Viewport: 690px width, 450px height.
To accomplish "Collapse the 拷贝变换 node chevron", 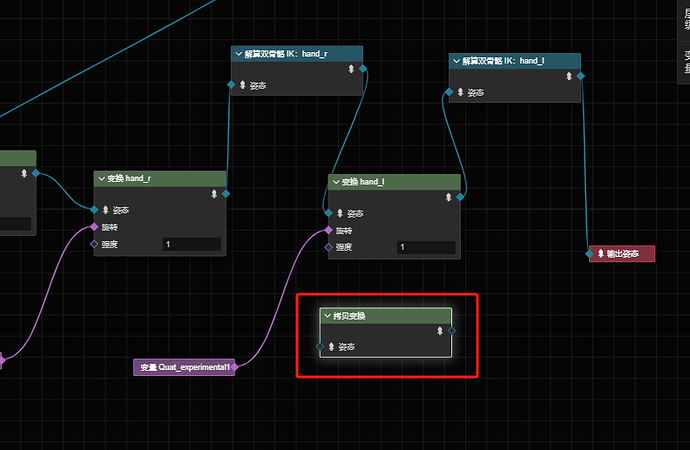I will pos(327,316).
